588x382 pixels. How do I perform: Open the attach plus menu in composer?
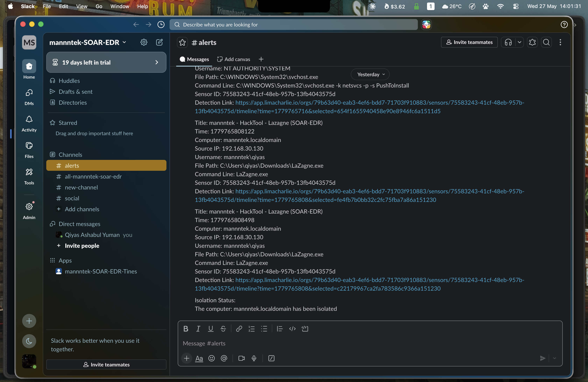point(186,358)
